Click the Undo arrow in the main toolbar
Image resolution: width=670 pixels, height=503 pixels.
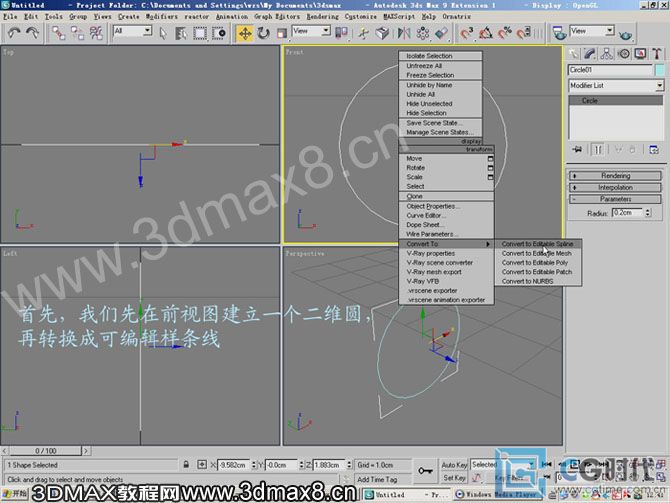[15, 33]
